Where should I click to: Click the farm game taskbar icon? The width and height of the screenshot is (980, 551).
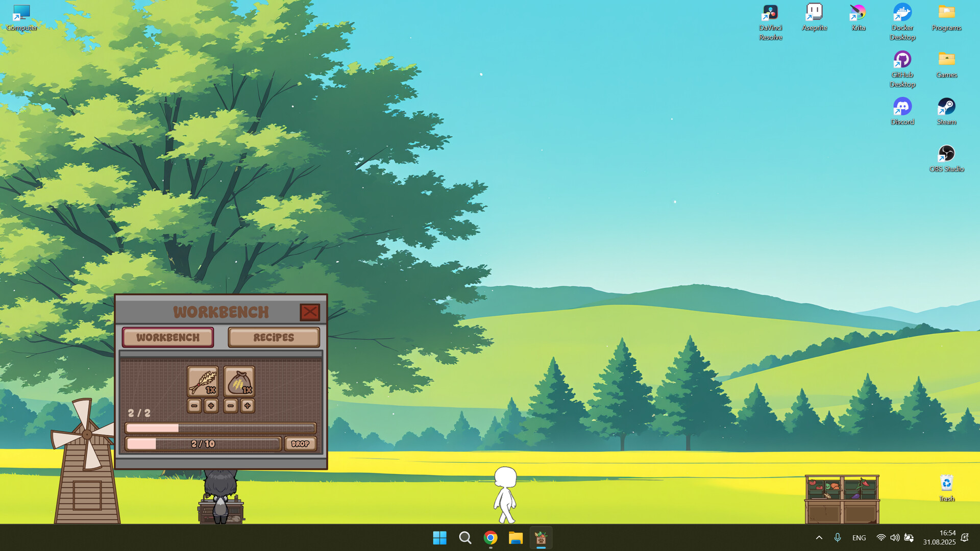pos(541,538)
